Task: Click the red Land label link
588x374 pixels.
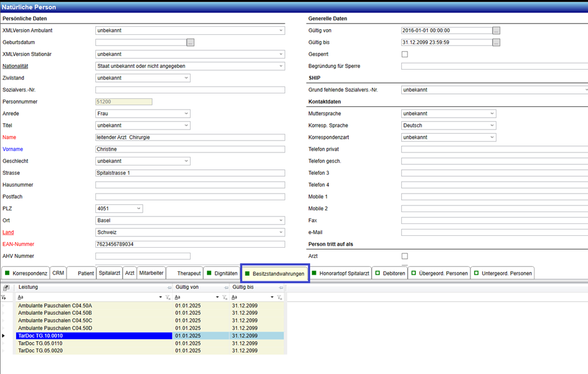Action: pos(8,232)
